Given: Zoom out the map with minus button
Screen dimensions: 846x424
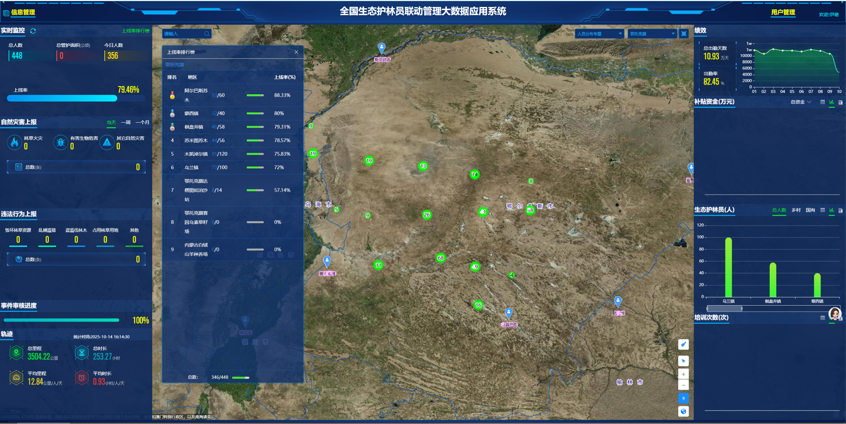Looking at the screenshot, I should tap(684, 385).
